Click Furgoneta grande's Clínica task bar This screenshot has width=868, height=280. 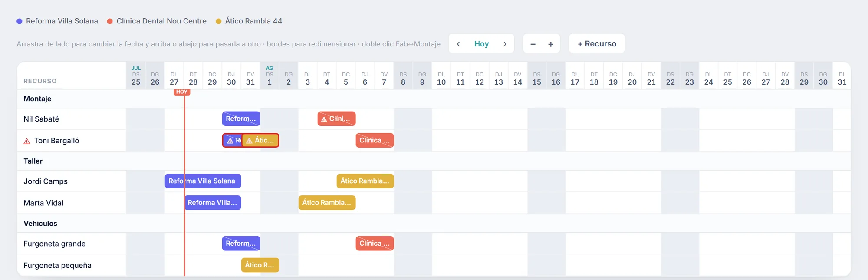(x=375, y=244)
